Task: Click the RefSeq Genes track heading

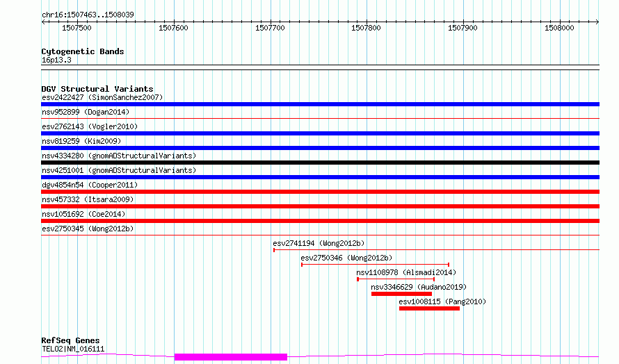Action: click(70, 340)
